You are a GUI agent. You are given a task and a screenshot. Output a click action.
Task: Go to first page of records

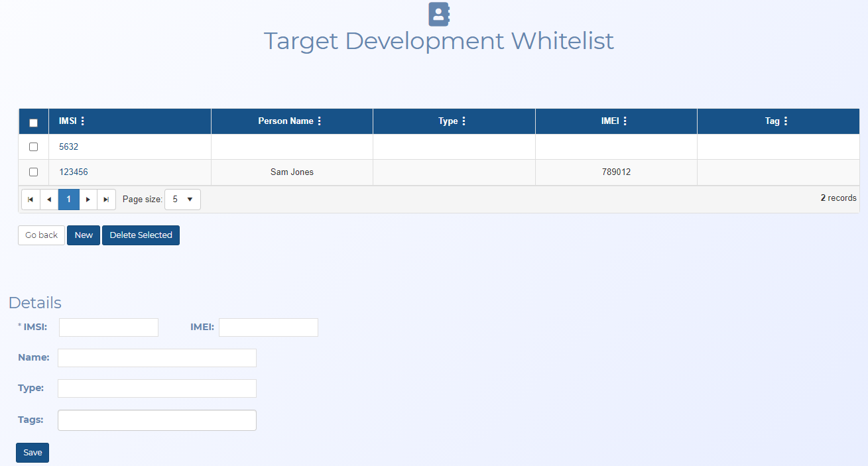coord(31,200)
